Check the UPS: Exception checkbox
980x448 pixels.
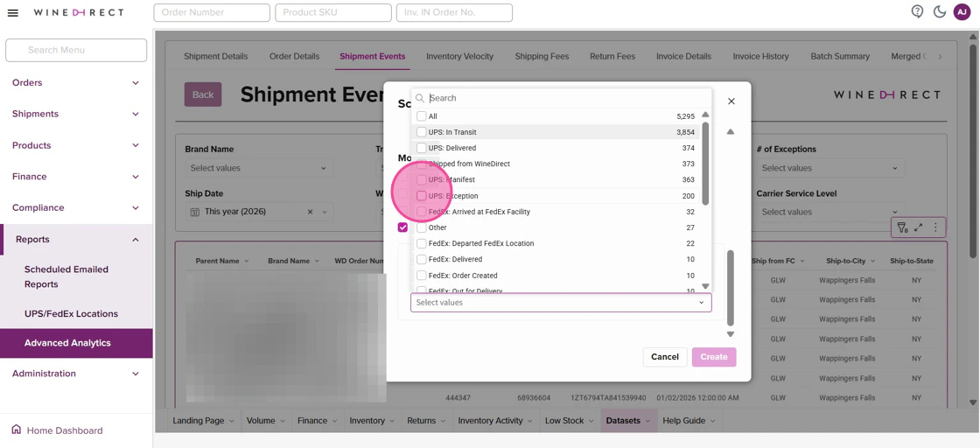pos(421,196)
